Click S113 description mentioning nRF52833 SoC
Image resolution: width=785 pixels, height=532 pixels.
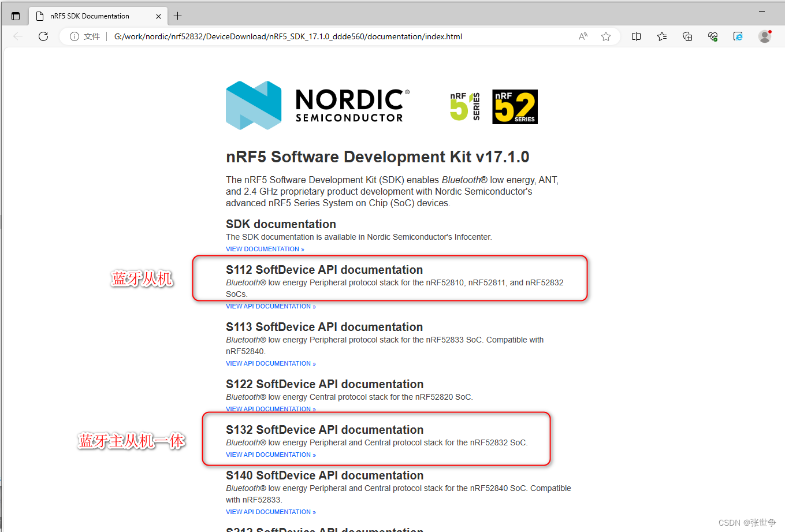click(x=385, y=345)
